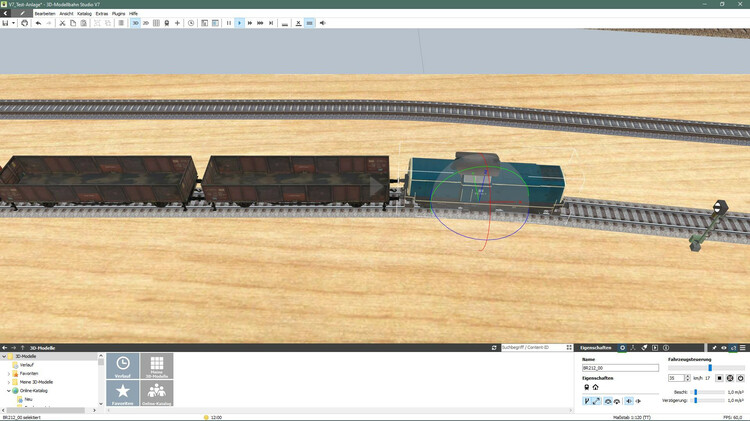Open the Hilfe menu
Viewport: 750px width, 421px height.
tap(133, 13)
